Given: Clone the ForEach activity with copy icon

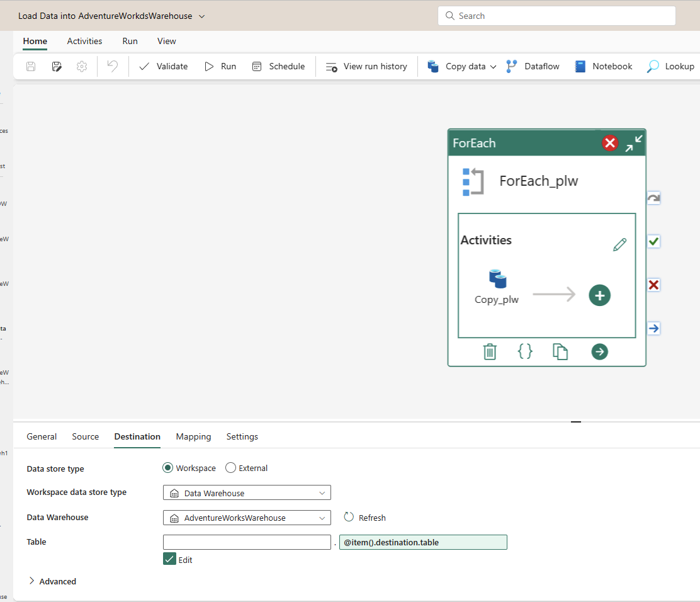Looking at the screenshot, I should 560,351.
